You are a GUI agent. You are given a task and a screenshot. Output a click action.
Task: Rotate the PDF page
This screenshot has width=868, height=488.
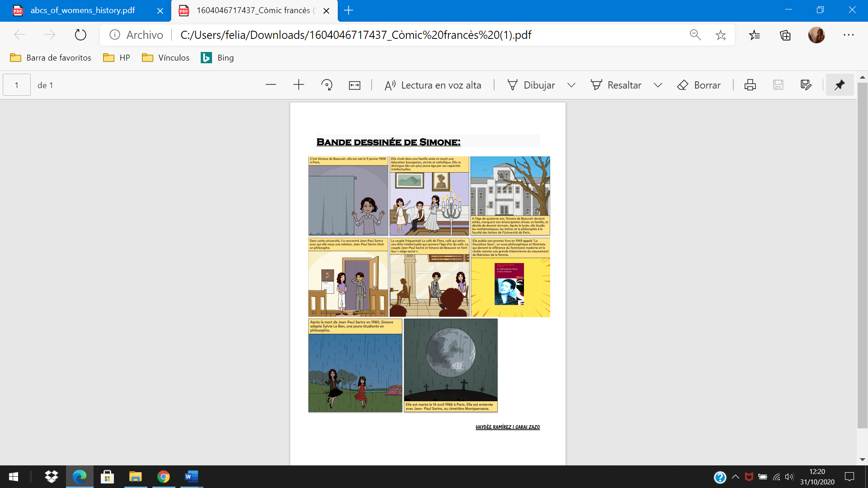[x=326, y=85]
